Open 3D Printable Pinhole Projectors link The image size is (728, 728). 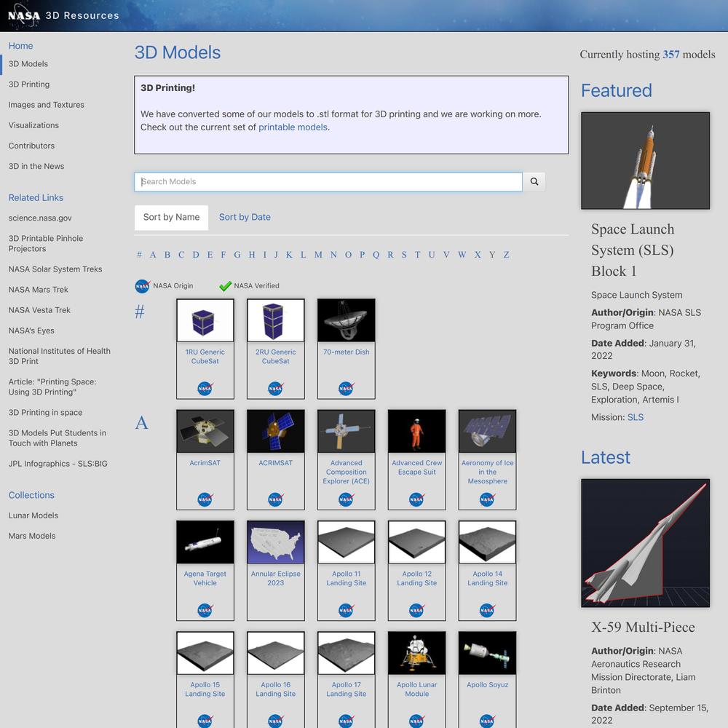point(45,244)
